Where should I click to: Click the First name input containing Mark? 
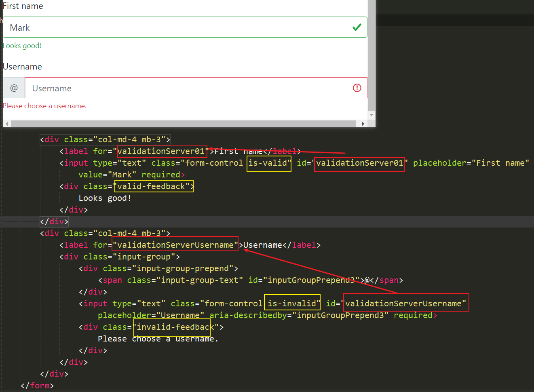185,27
